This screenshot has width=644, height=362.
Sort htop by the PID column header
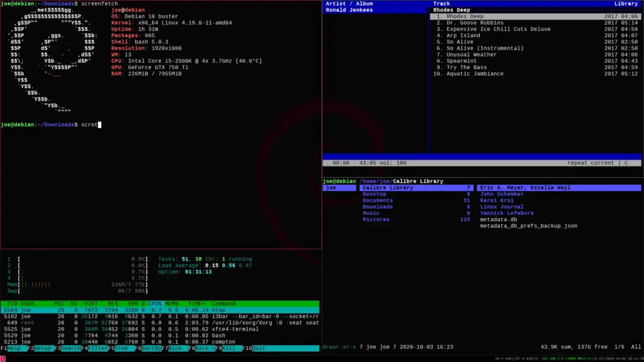13,304
